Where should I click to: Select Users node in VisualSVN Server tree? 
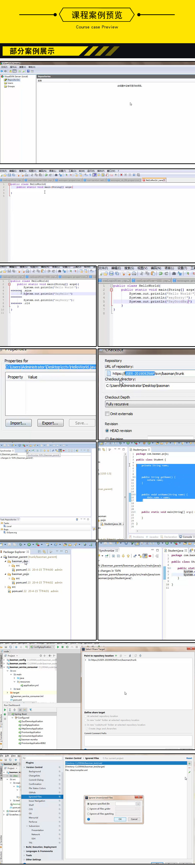10,83
